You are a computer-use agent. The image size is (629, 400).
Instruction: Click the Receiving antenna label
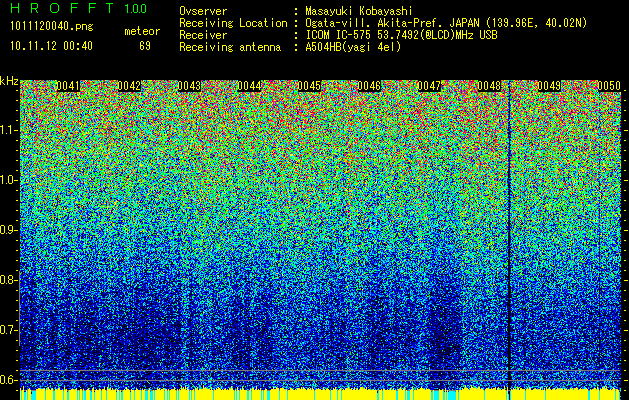coord(230,47)
